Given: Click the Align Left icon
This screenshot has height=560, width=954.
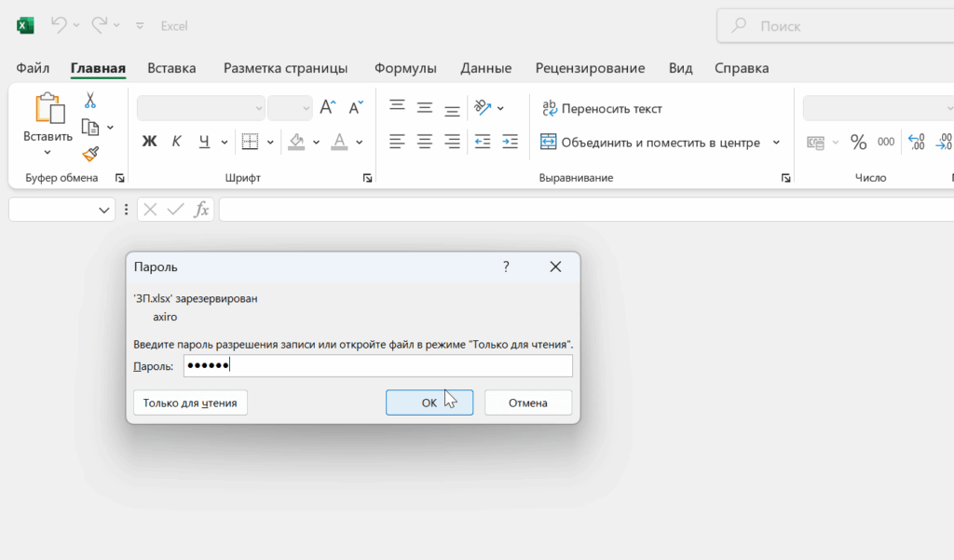Looking at the screenshot, I should 397,142.
